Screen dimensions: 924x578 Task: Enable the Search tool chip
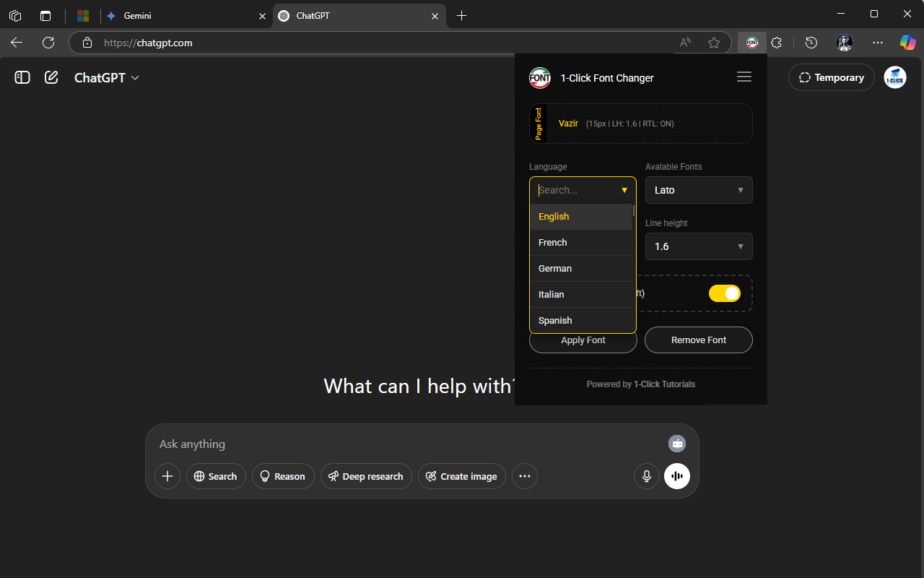tap(216, 476)
